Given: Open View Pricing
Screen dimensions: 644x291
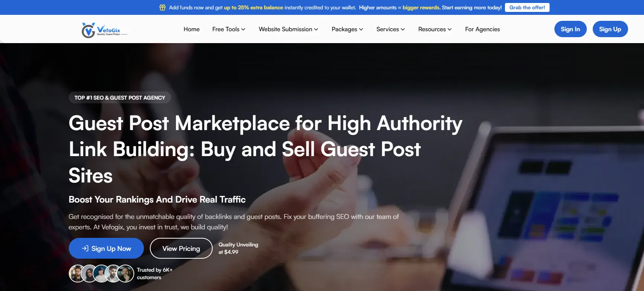Looking at the screenshot, I should (x=181, y=248).
